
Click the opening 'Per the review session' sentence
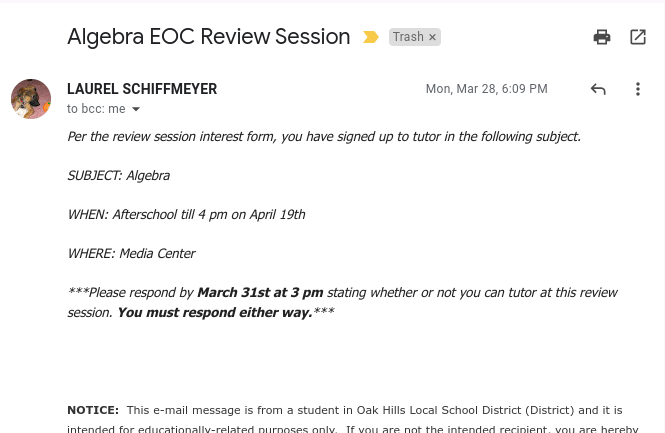coord(323,136)
